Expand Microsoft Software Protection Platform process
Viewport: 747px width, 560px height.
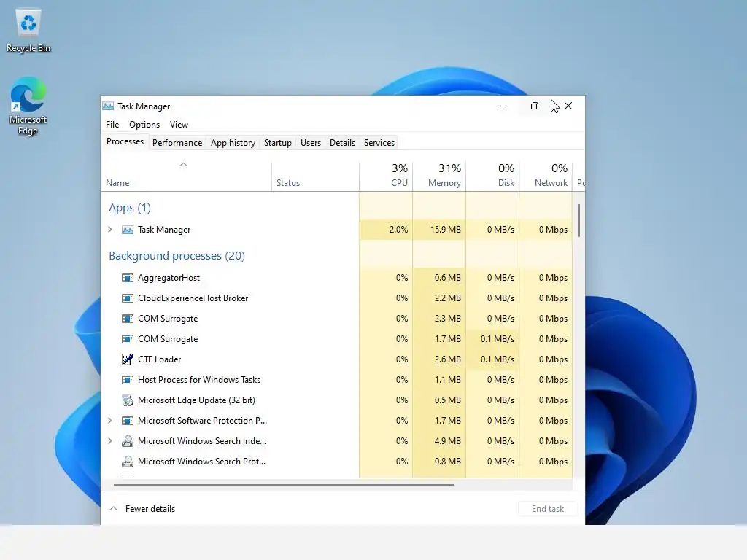tap(110, 421)
